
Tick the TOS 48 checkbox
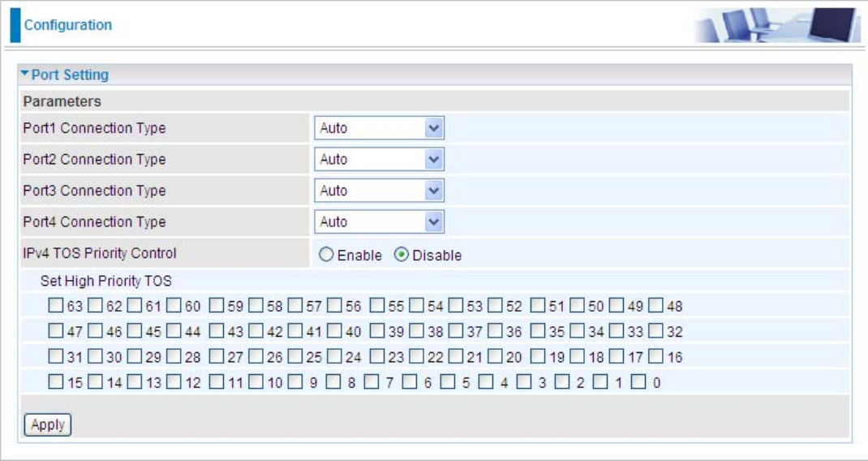point(655,306)
